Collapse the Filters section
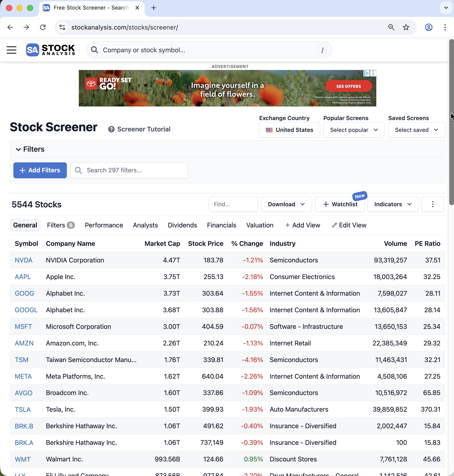The image size is (454, 476). (x=18, y=149)
